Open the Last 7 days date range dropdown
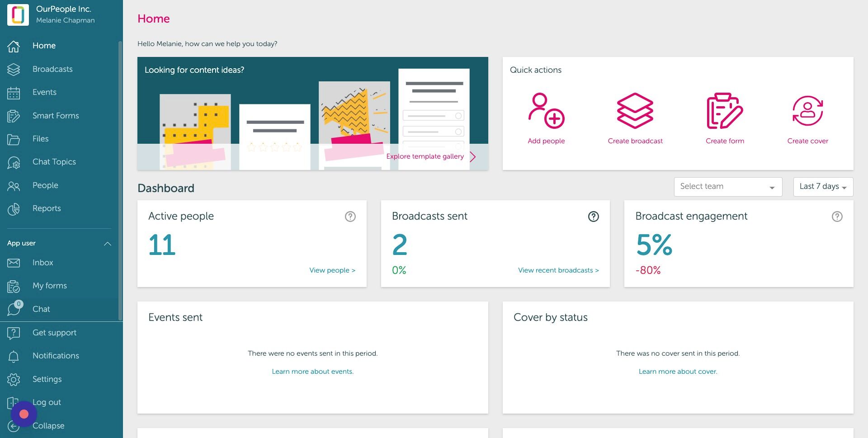The height and width of the screenshot is (438, 868). click(x=822, y=186)
